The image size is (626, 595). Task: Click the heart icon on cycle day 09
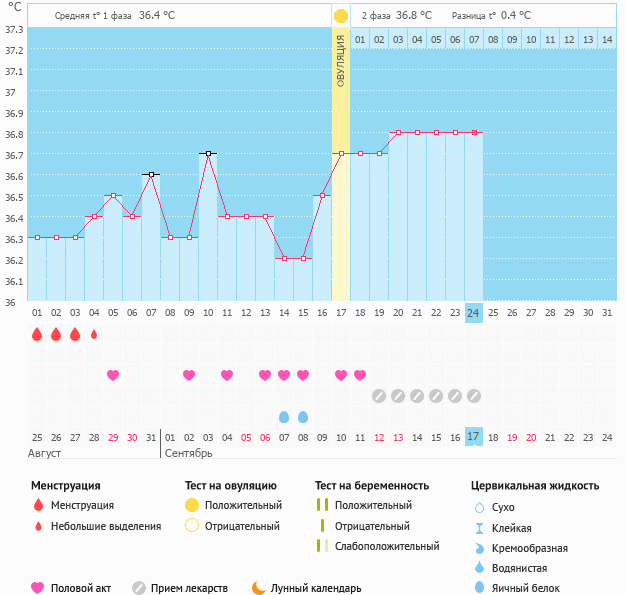point(189,375)
